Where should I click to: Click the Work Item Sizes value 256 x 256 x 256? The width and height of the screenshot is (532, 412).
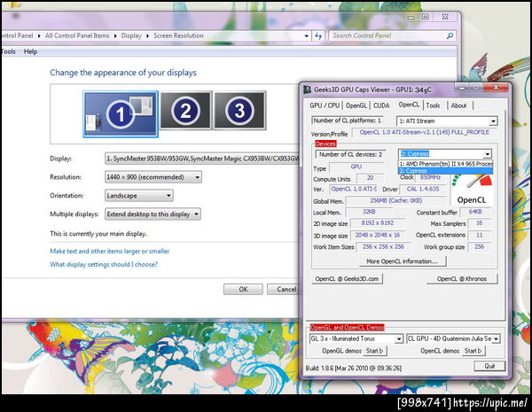(383, 247)
